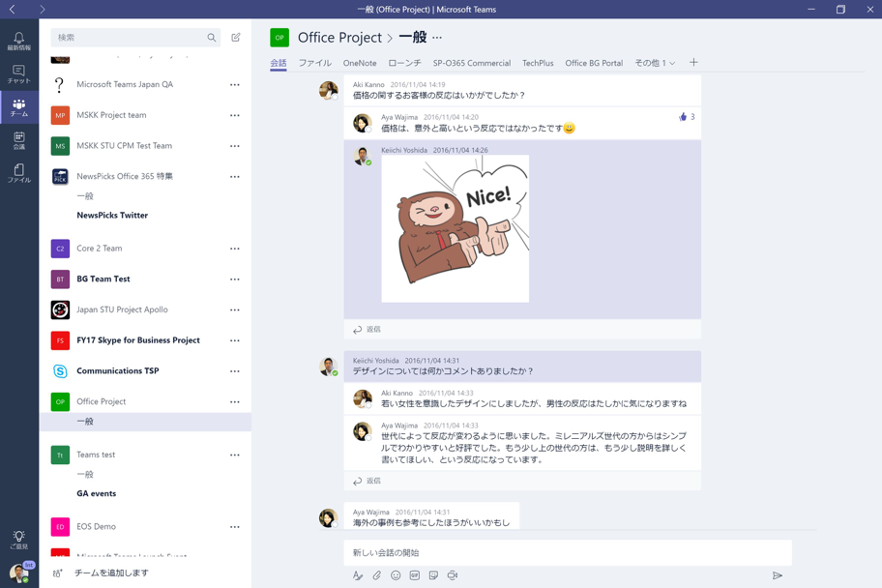The height and width of the screenshot is (588, 882).
Task: Open the emoji picker in compose bar
Action: (x=396, y=575)
